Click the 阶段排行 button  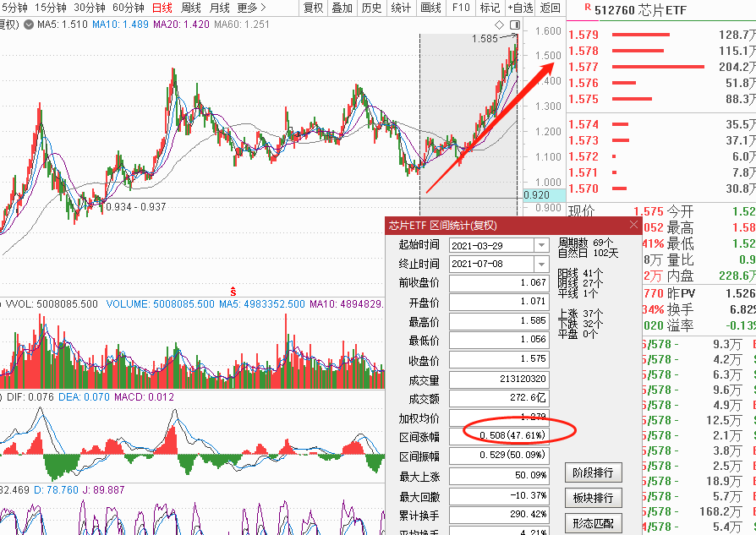point(593,472)
